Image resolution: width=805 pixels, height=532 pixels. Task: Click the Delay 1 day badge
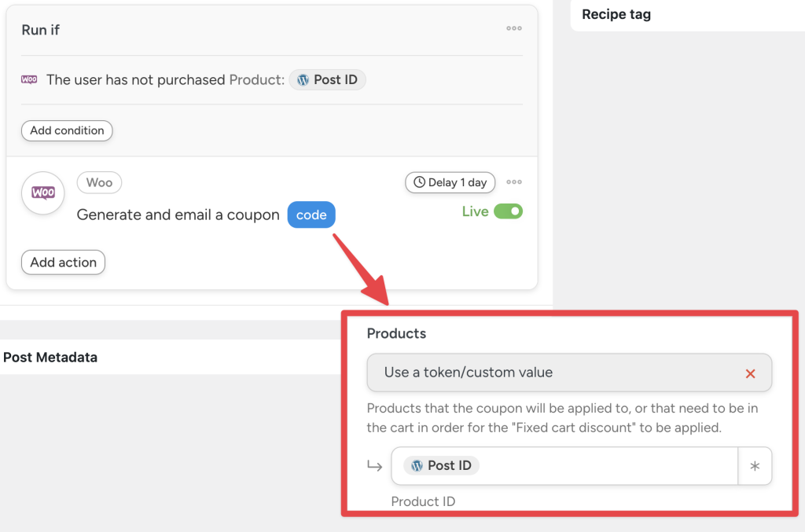tap(450, 182)
